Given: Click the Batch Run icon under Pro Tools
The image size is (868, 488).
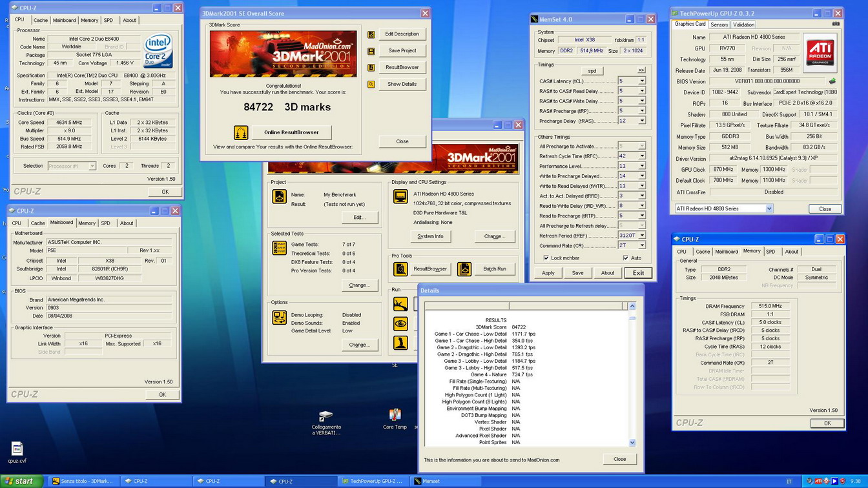Looking at the screenshot, I should [464, 269].
